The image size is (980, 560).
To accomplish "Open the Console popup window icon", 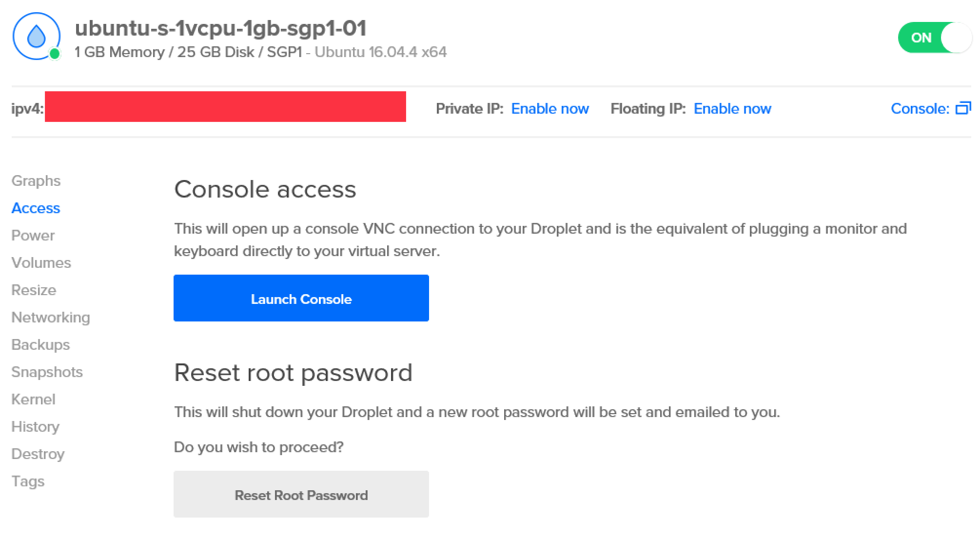I will click(963, 108).
